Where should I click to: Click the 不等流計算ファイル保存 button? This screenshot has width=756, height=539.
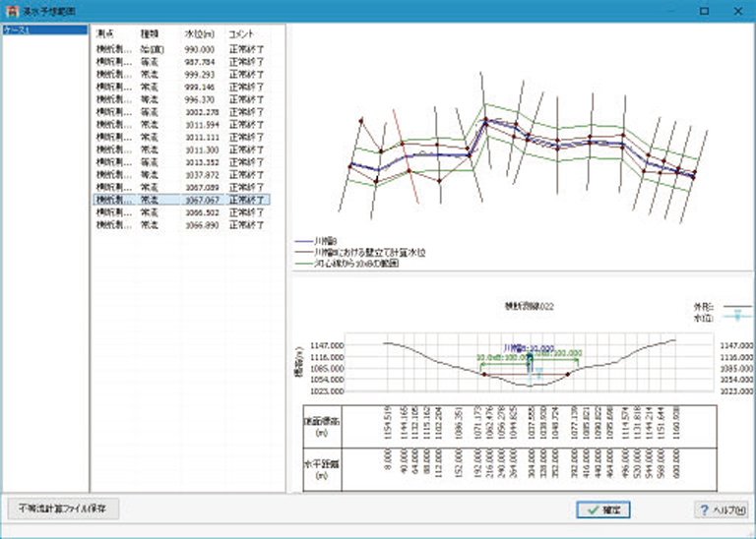[63, 509]
